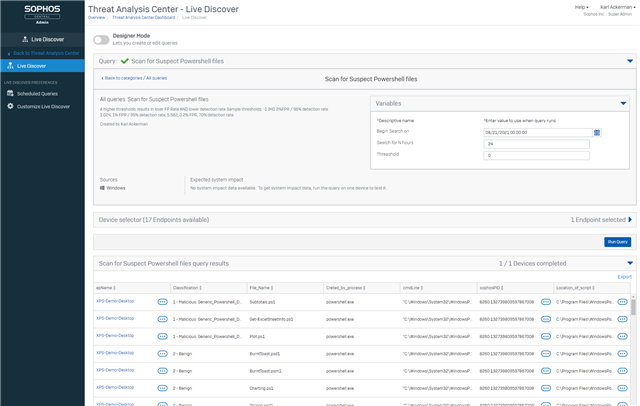This screenshot has height=406, width=640.
Task: Click the Begin Search on date field
Action: pos(538,133)
